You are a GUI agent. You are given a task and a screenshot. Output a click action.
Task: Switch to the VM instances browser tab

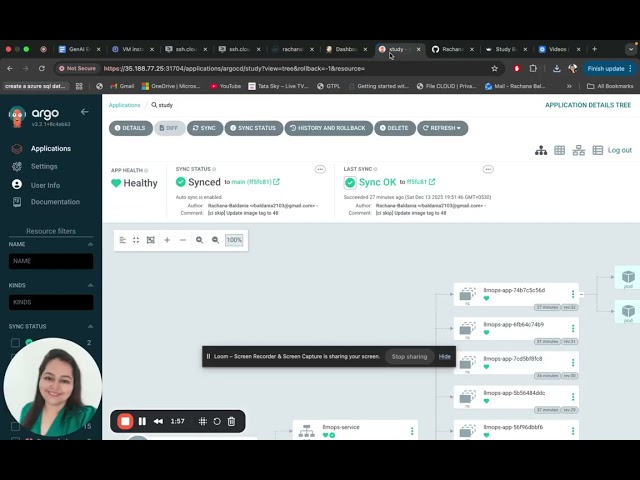pyautogui.click(x=133, y=49)
